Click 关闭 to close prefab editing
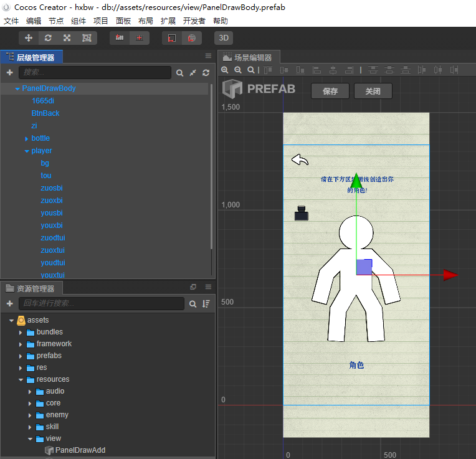 [373, 91]
